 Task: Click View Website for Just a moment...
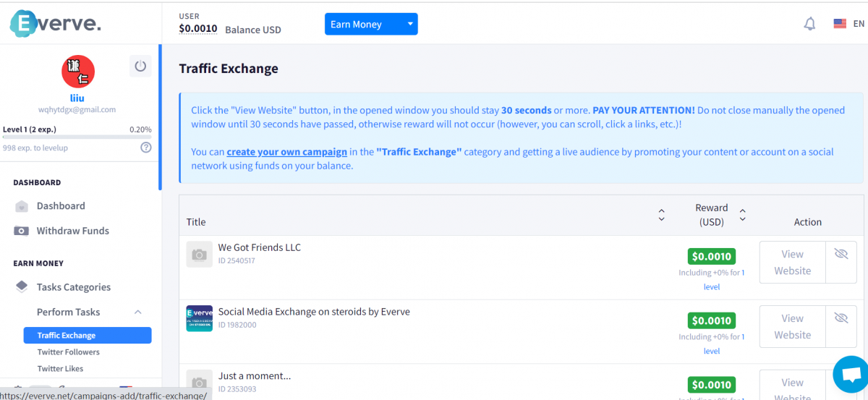pyautogui.click(x=792, y=385)
